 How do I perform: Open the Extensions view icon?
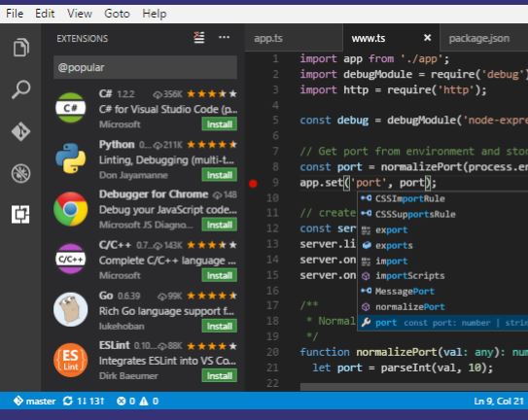20,214
